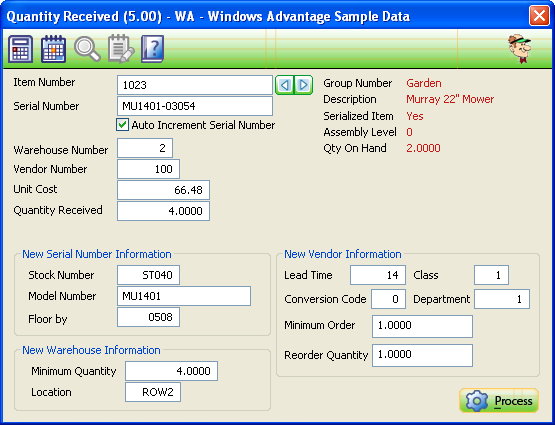The height and width of the screenshot is (425, 555).
Task: Click the description Murray 22" Mower
Action: pyautogui.click(x=450, y=99)
